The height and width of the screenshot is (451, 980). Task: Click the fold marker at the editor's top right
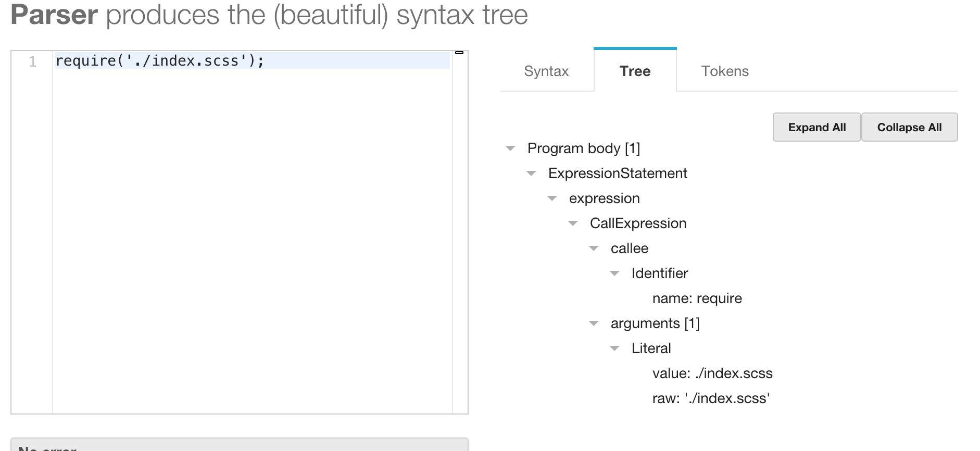459,53
